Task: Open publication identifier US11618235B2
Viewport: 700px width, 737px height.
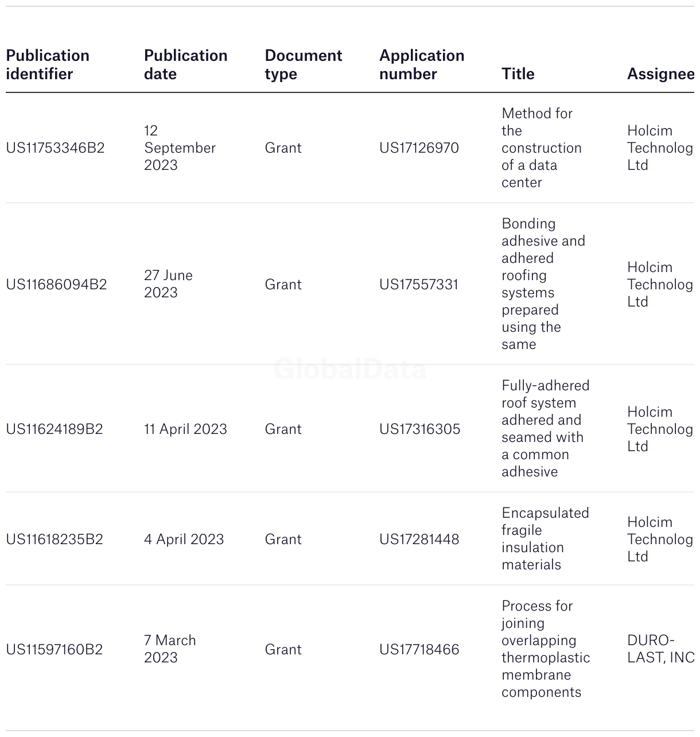Action: (x=55, y=540)
